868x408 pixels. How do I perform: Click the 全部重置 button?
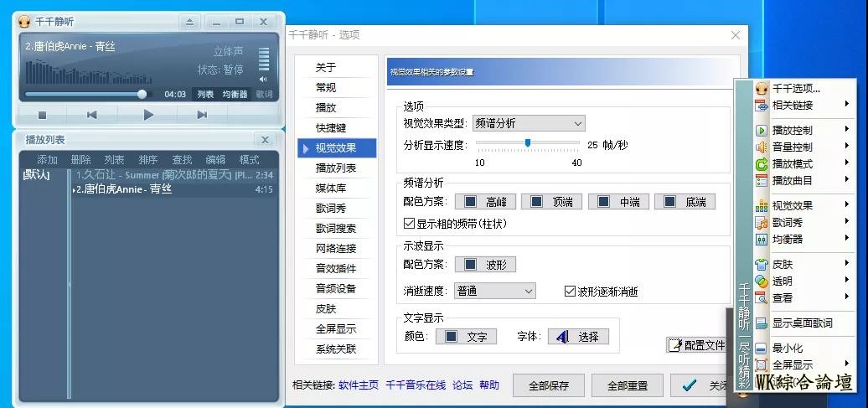628,386
